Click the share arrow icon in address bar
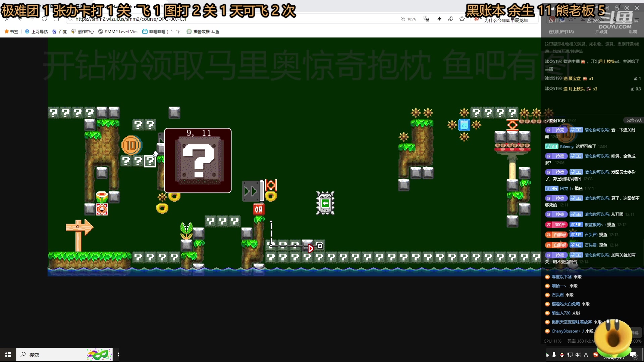644x362 pixels. (x=450, y=19)
